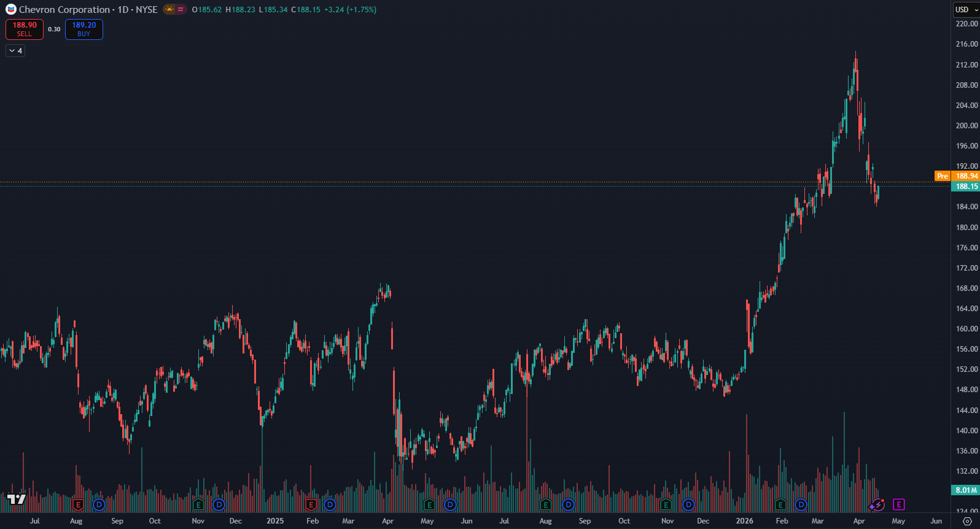The width and height of the screenshot is (980, 529).
Task: Click the green 188.15 last price label
Action: 965,187
